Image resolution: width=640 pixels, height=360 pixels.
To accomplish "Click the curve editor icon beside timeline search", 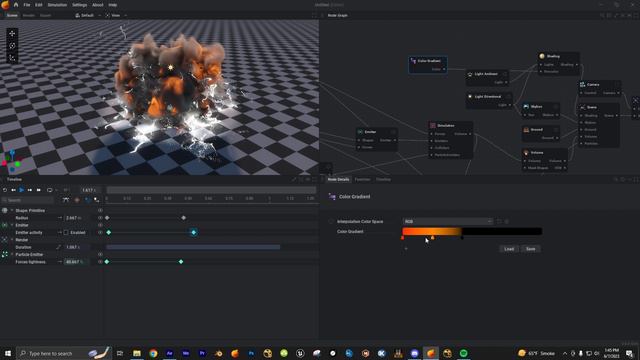I will click(x=66, y=200).
